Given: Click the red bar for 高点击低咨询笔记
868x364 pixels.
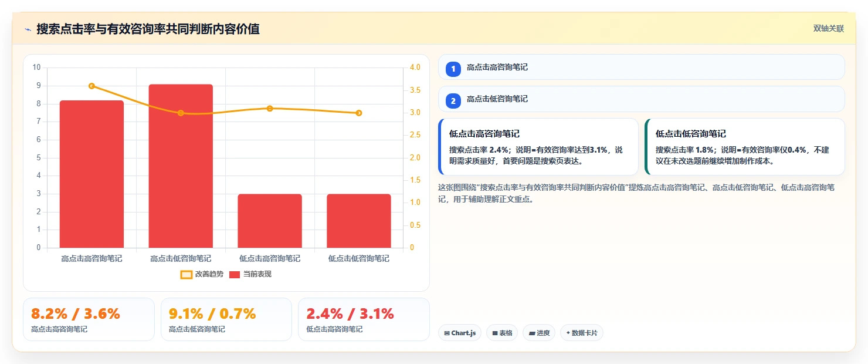Looking at the screenshot, I should click(181, 166).
